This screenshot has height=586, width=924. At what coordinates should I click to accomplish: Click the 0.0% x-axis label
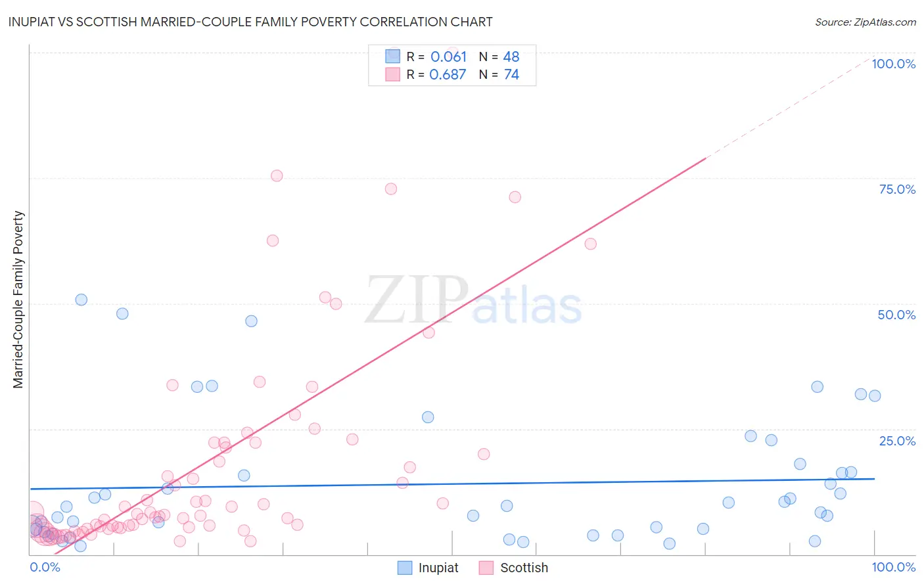pyautogui.click(x=45, y=567)
